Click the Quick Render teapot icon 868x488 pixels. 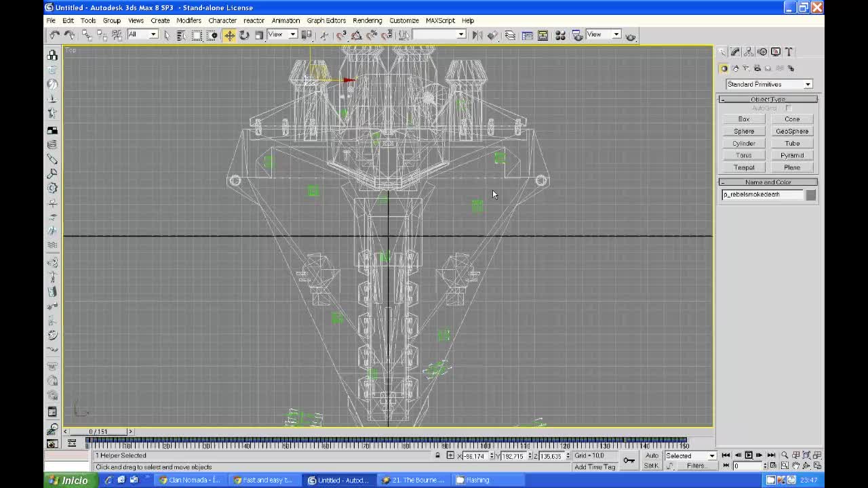click(631, 37)
